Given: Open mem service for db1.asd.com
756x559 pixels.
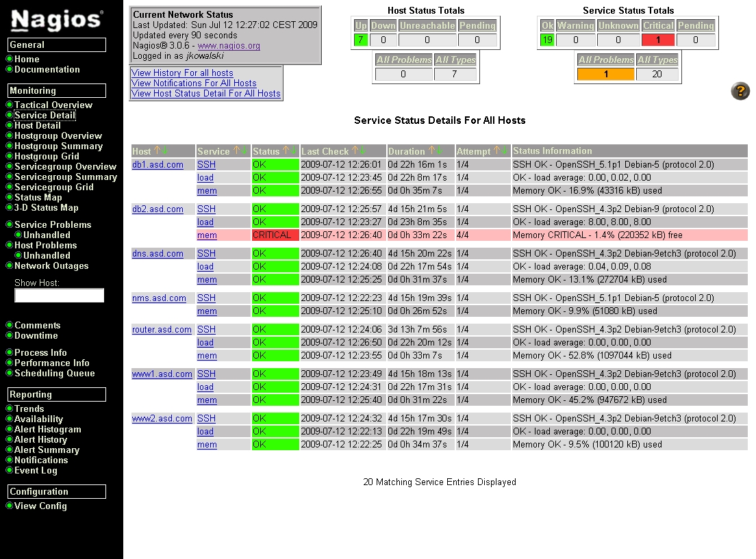Looking at the screenshot, I should (x=207, y=191).
